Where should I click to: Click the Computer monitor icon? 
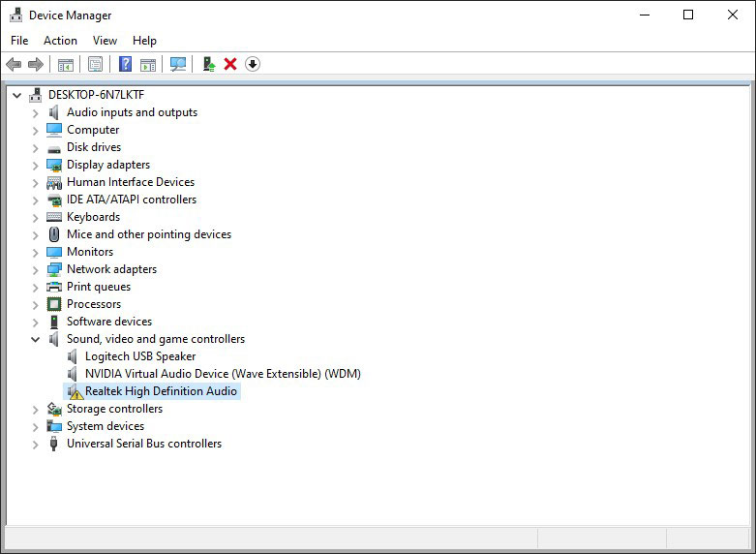(x=54, y=130)
